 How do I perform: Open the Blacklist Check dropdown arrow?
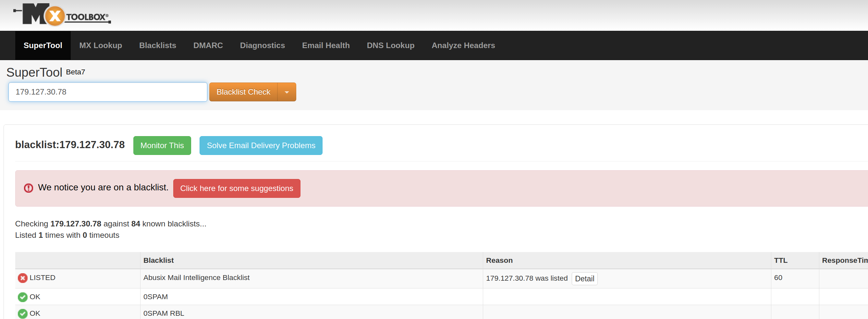tap(287, 92)
